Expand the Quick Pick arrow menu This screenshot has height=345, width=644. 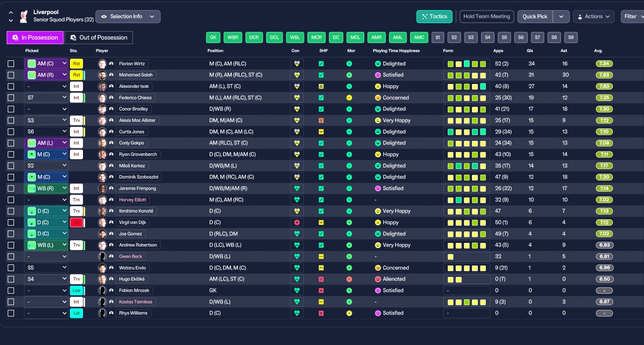(561, 17)
